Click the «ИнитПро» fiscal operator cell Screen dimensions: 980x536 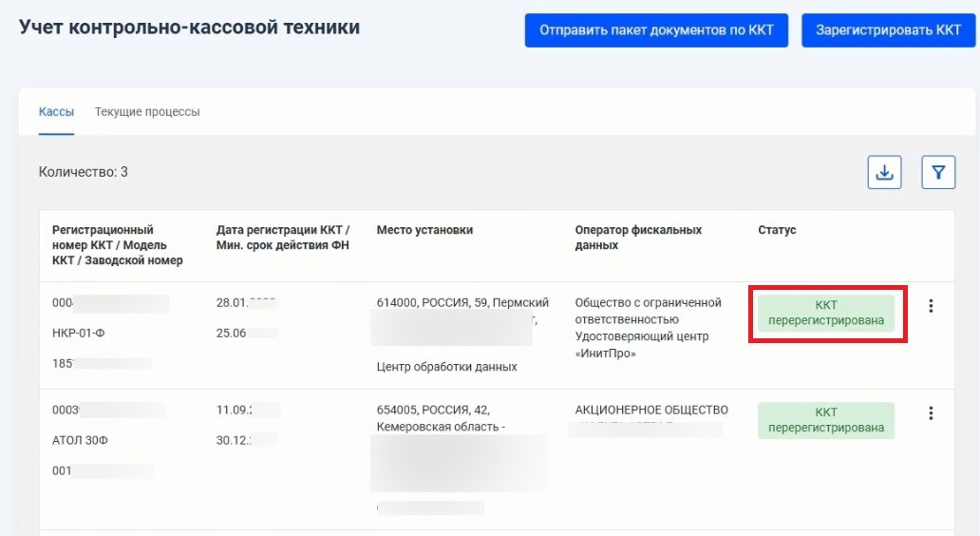coord(649,328)
